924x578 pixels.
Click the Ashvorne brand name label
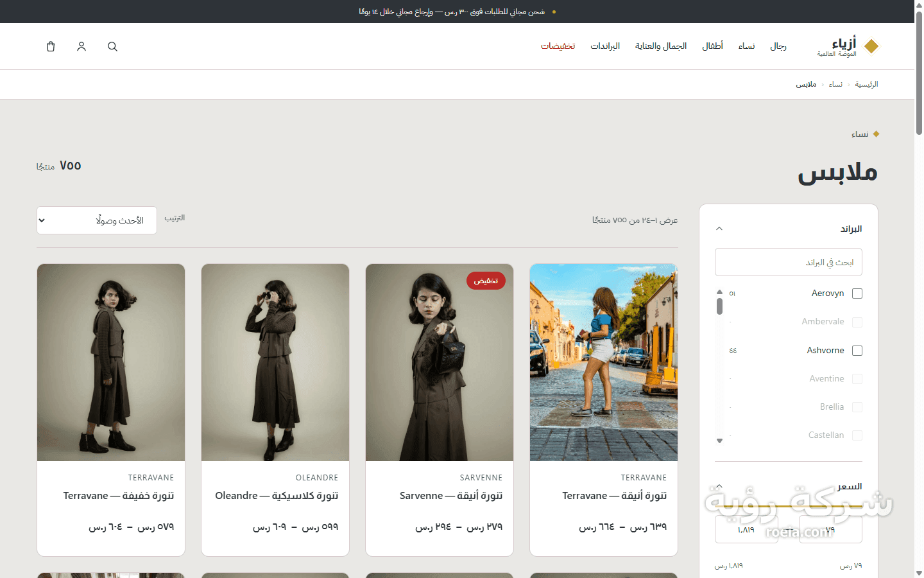[x=826, y=351]
